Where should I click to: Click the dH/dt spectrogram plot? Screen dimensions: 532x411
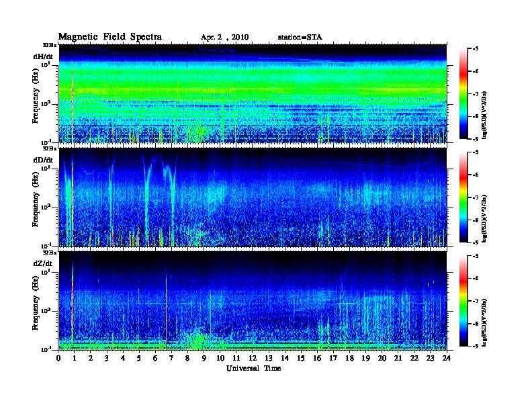(253, 93)
